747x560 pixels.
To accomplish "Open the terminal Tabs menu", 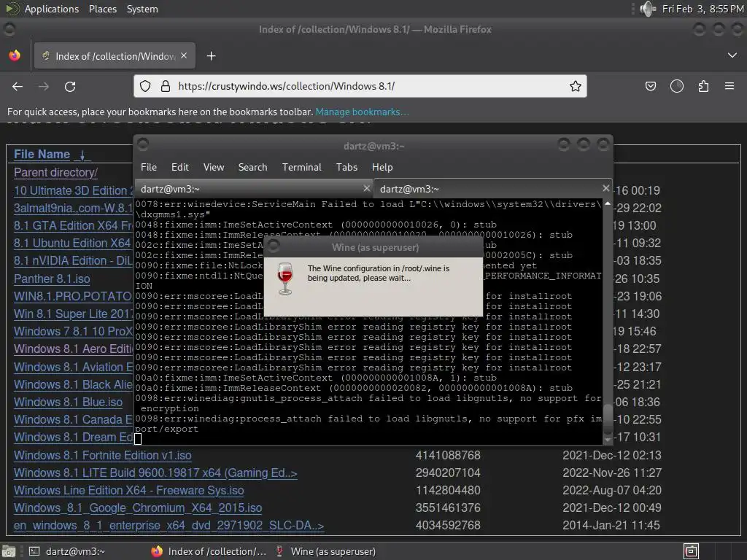I will click(347, 167).
